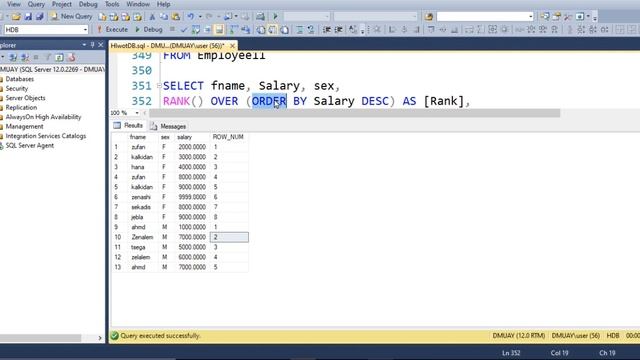Toggle the Object Explorer auto-hide pin
Viewport: 640px width, 360px height.
(x=92, y=45)
